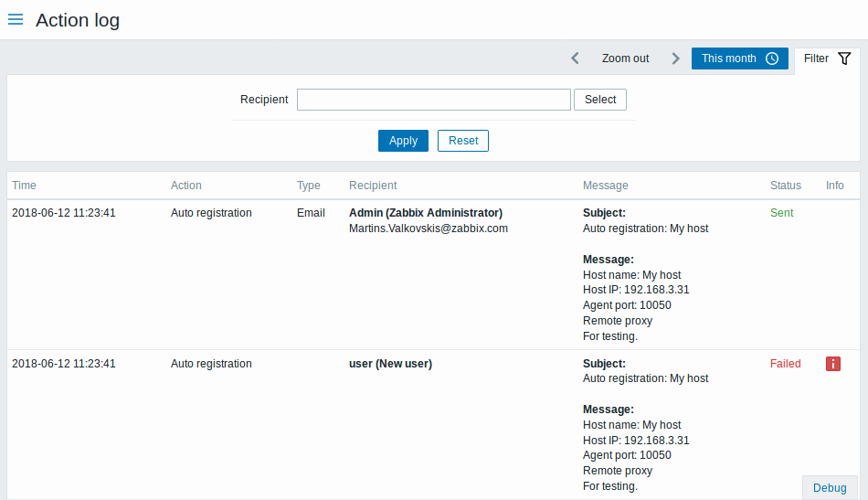Open the Debug panel
Image resolution: width=868 pixels, height=500 pixels.
pyautogui.click(x=830, y=487)
